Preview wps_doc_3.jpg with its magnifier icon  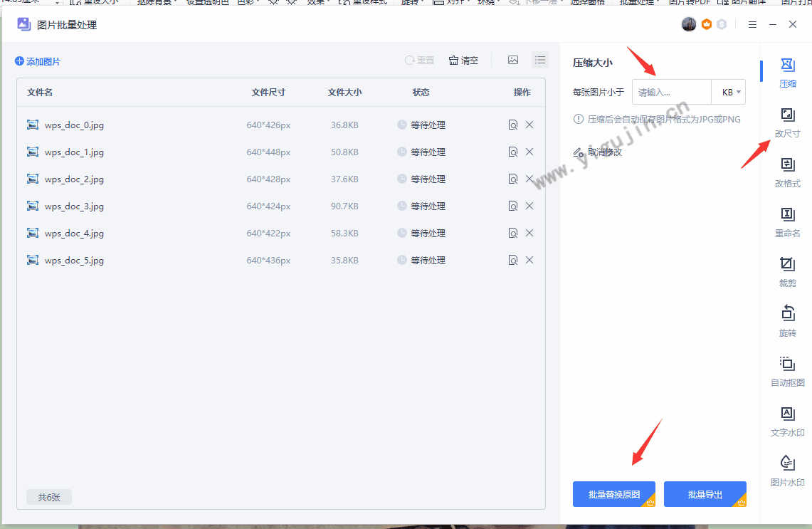512,206
